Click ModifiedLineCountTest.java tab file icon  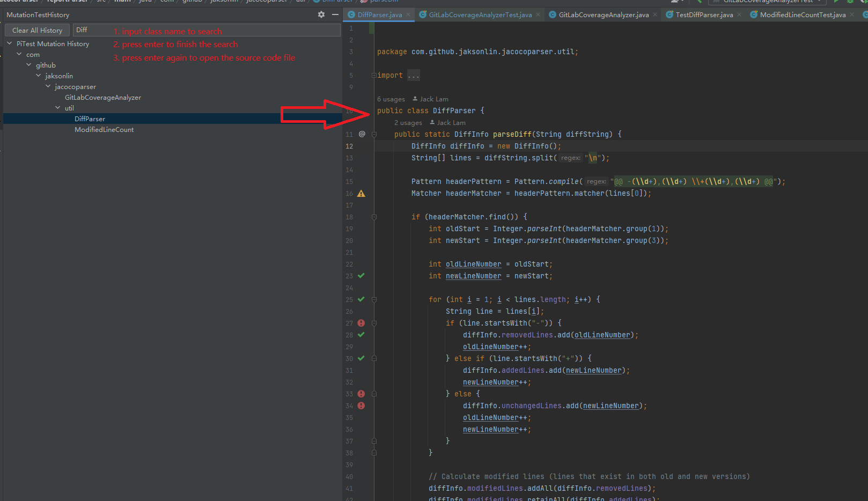tap(754, 14)
